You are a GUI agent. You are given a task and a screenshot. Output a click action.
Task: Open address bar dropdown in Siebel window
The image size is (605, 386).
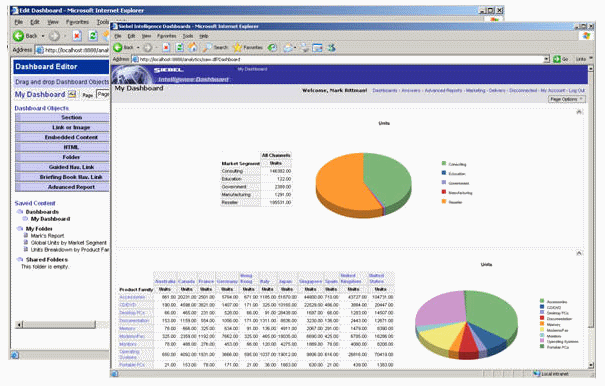(x=546, y=59)
